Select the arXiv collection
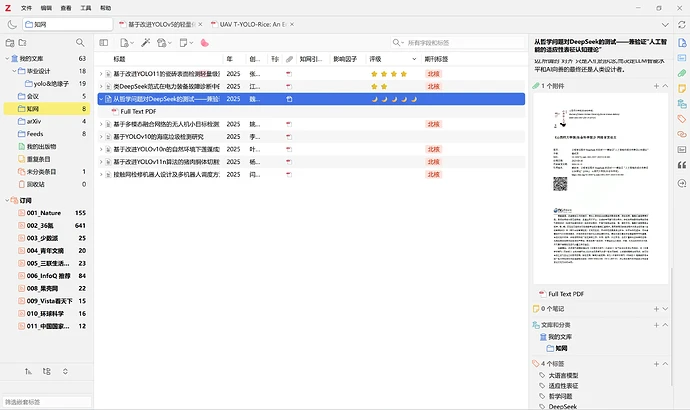 47,121
